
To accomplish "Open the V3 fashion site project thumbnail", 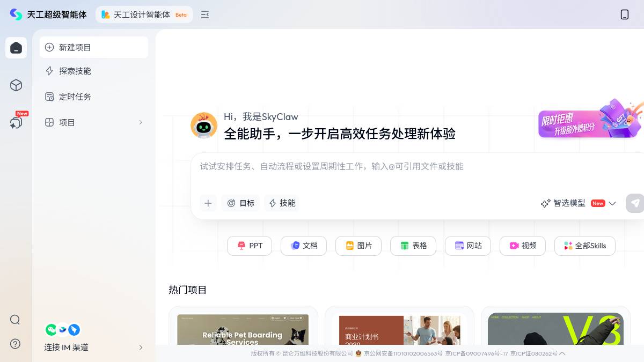I will [x=555, y=329].
